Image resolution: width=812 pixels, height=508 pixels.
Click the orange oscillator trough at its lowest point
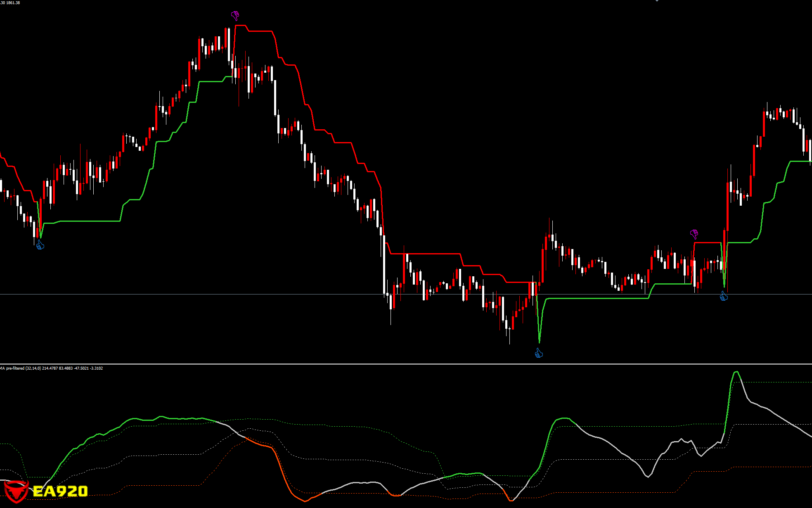click(x=305, y=501)
